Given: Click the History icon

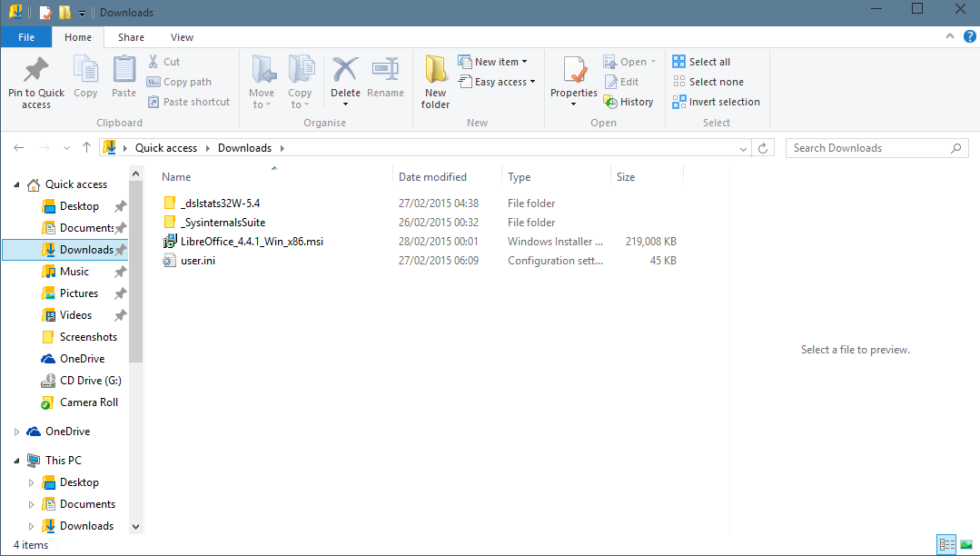Looking at the screenshot, I should [x=611, y=102].
